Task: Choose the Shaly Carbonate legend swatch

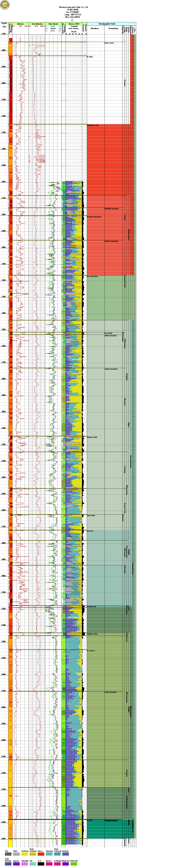Action: [57, 854]
